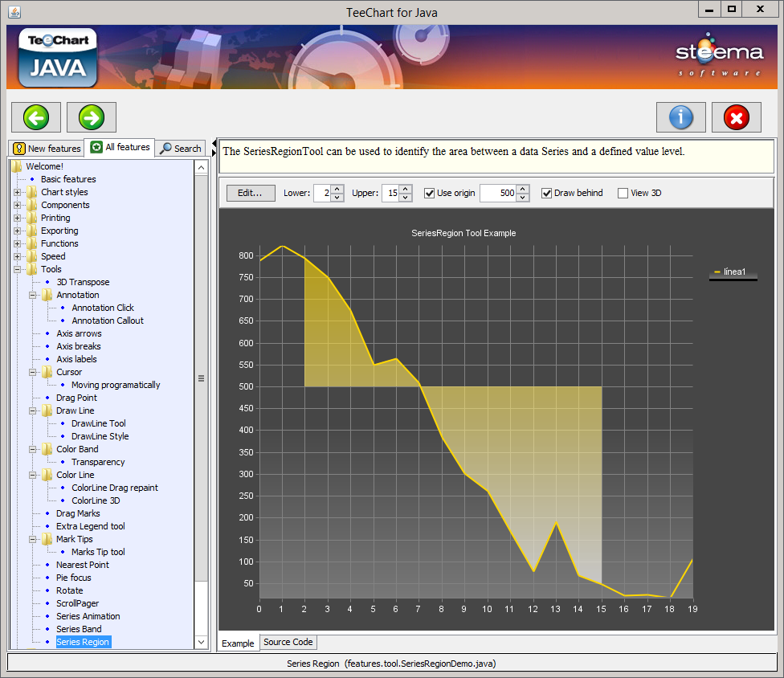The image size is (784, 678).
Task: Click the Lower value input field
Action: [323, 193]
